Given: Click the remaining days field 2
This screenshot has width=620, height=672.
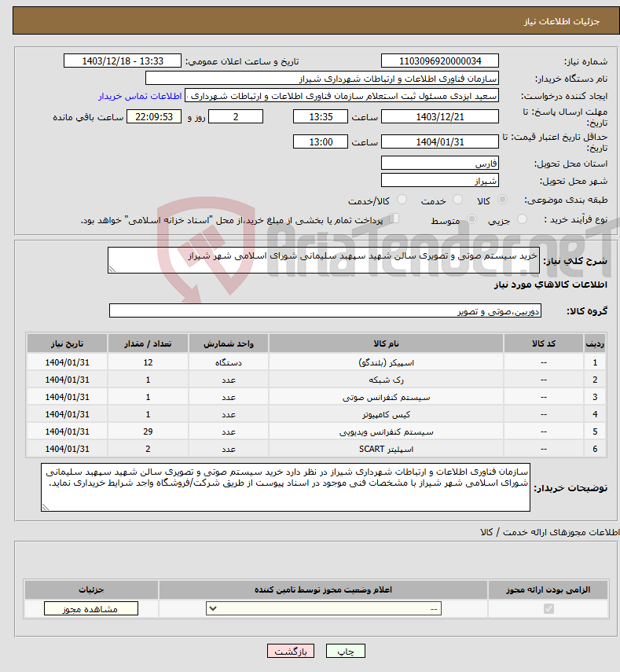Looking at the screenshot, I should click(236, 116).
